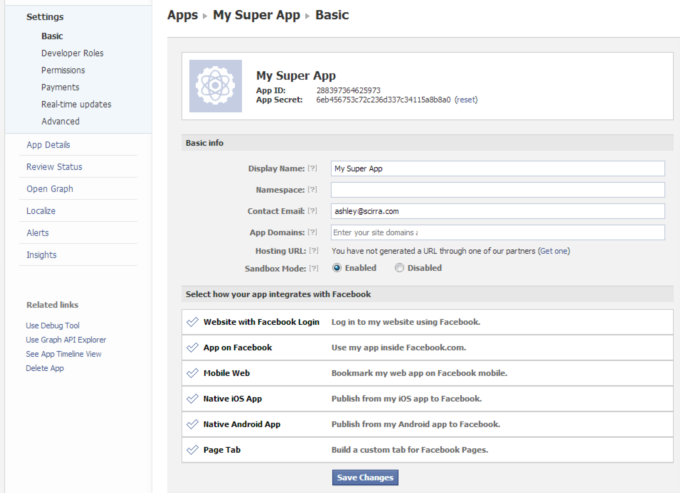Go to Localize section
This screenshot has height=493, width=680.
(x=41, y=211)
